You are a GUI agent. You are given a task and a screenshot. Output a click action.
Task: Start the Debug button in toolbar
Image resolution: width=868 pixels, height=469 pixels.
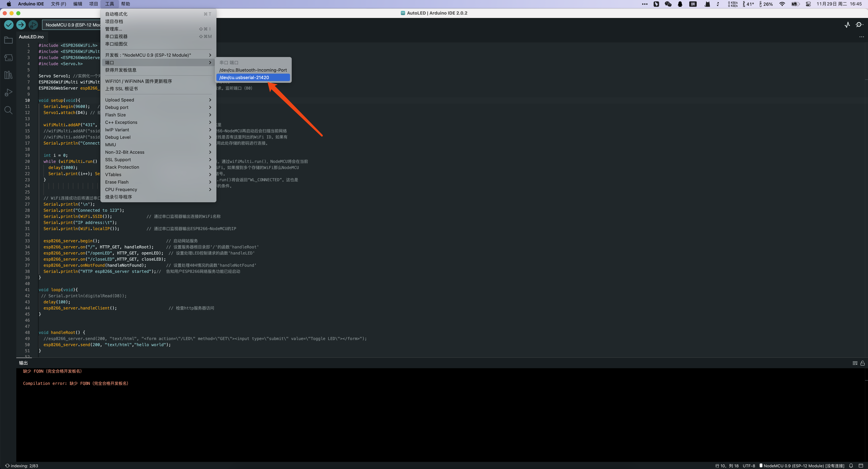click(33, 25)
